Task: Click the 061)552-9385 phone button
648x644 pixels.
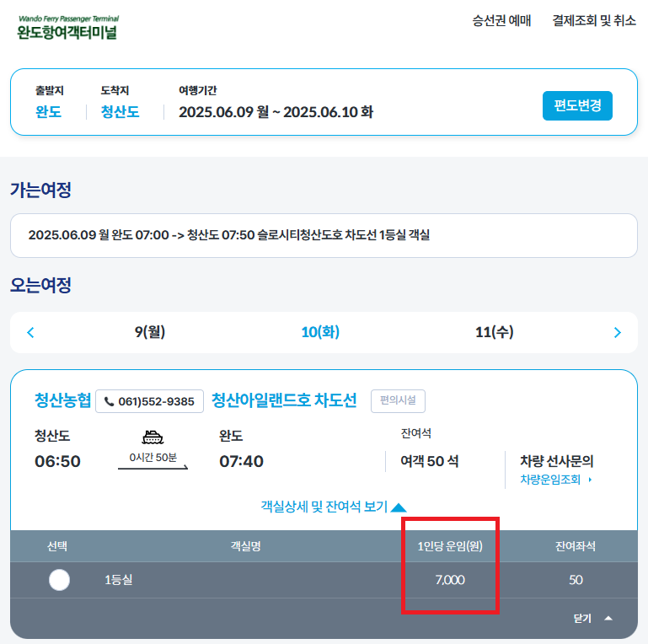Action: (150, 401)
